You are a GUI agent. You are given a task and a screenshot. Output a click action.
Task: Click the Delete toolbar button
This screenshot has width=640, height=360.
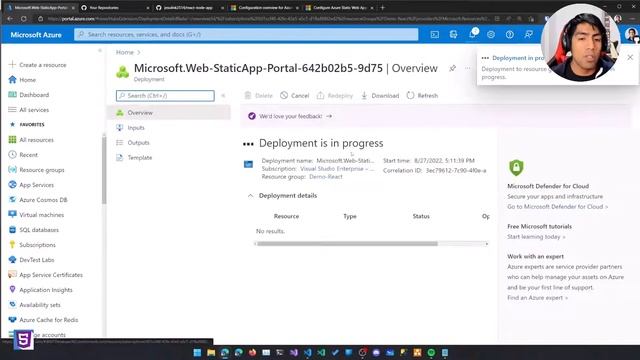pyautogui.click(x=258, y=96)
